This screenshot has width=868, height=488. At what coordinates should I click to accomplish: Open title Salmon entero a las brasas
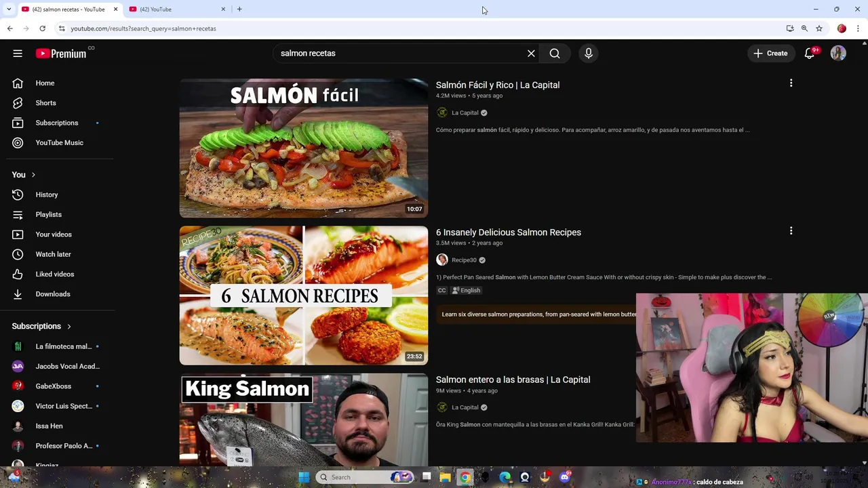click(x=513, y=380)
